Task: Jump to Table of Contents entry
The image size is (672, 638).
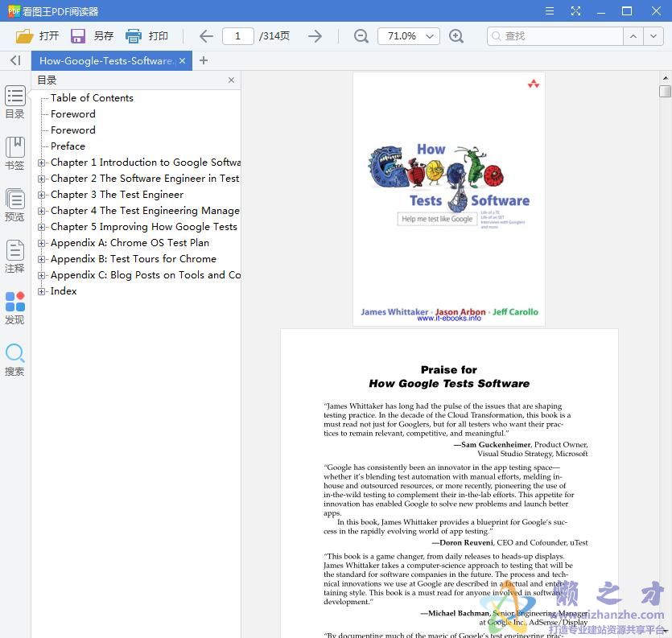Action: 92,97
